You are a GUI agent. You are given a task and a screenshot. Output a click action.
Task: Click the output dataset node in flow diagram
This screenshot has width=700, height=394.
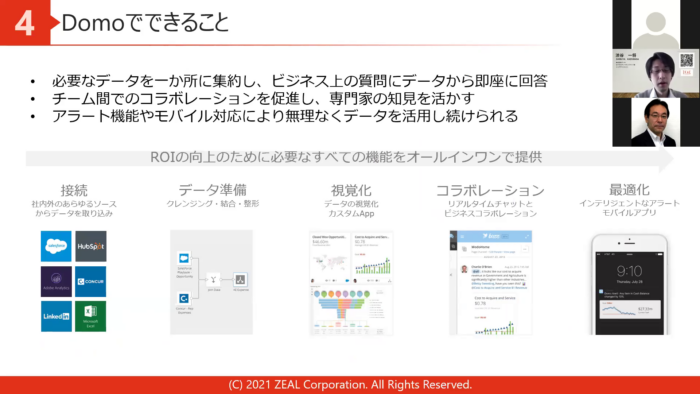pos(240,280)
